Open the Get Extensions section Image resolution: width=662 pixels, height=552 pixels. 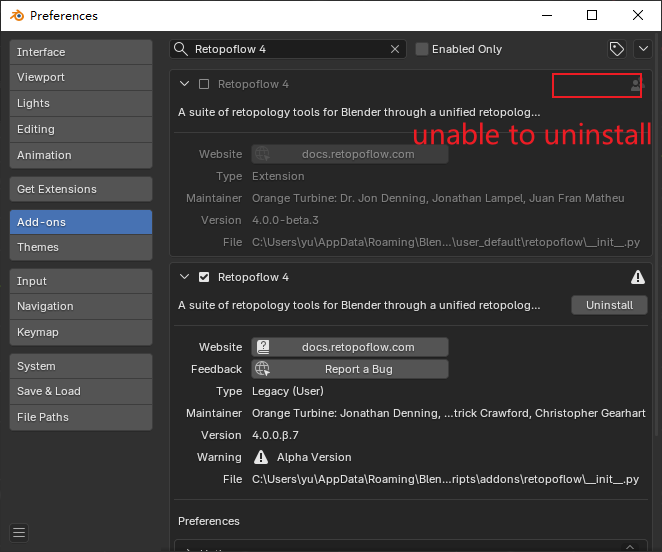pyautogui.click(x=81, y=189)
